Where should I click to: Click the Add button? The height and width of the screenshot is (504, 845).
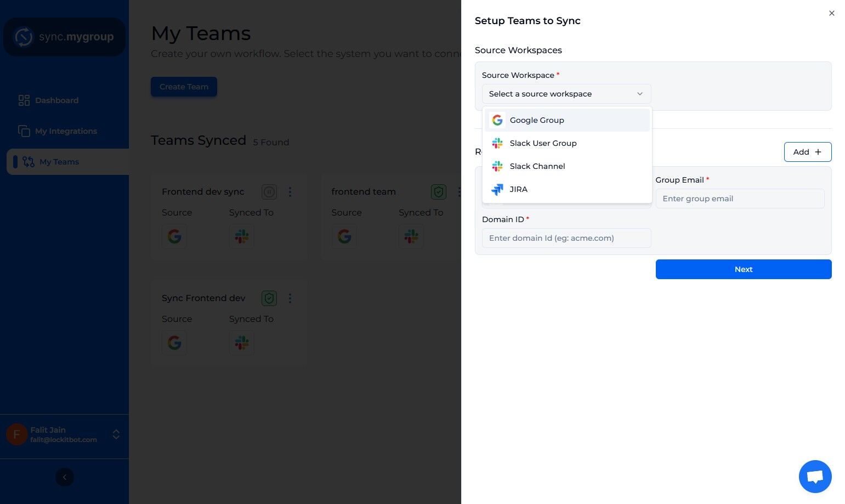tap(808, 152)
